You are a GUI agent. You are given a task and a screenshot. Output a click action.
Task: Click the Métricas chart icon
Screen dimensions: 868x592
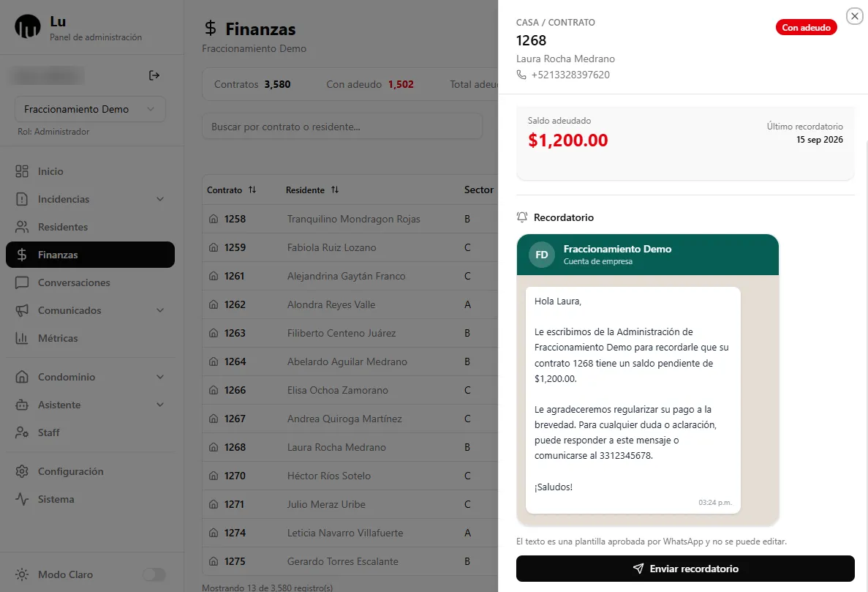click(22, 338)
